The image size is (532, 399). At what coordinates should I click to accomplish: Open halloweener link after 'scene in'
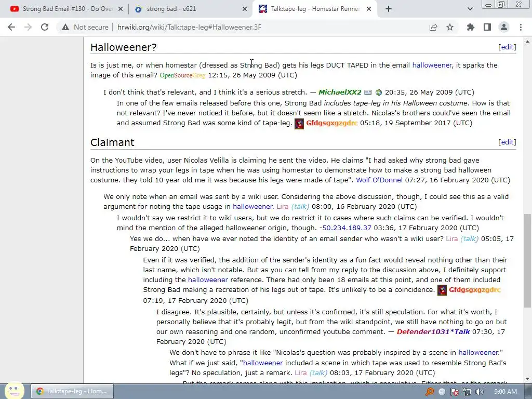478,353
